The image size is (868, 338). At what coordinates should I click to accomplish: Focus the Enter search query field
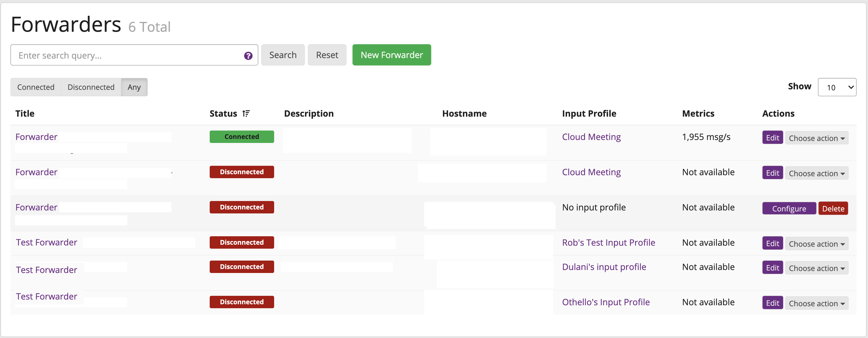(x=128, y=55)
